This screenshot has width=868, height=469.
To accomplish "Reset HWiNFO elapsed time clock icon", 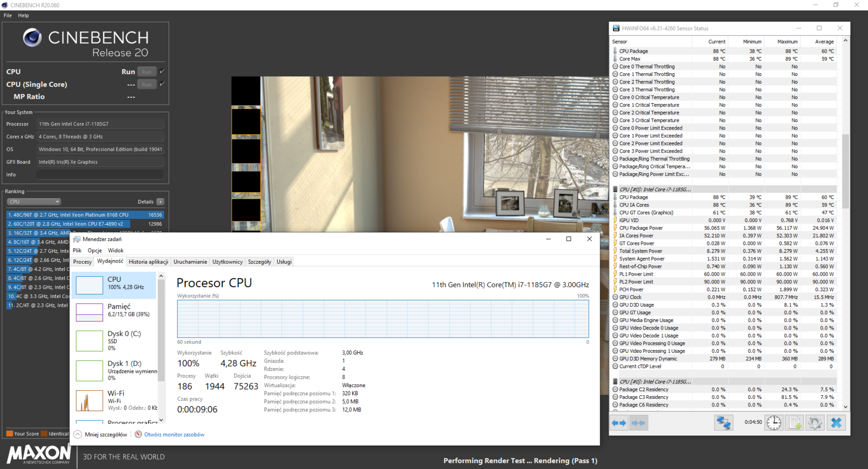I will coord(774,422).
